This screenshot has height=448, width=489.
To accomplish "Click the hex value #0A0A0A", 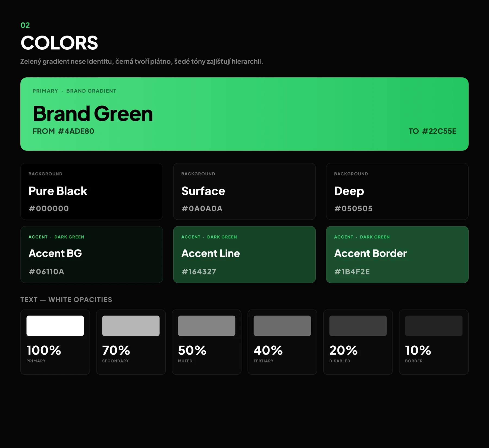I will [202, 209].
